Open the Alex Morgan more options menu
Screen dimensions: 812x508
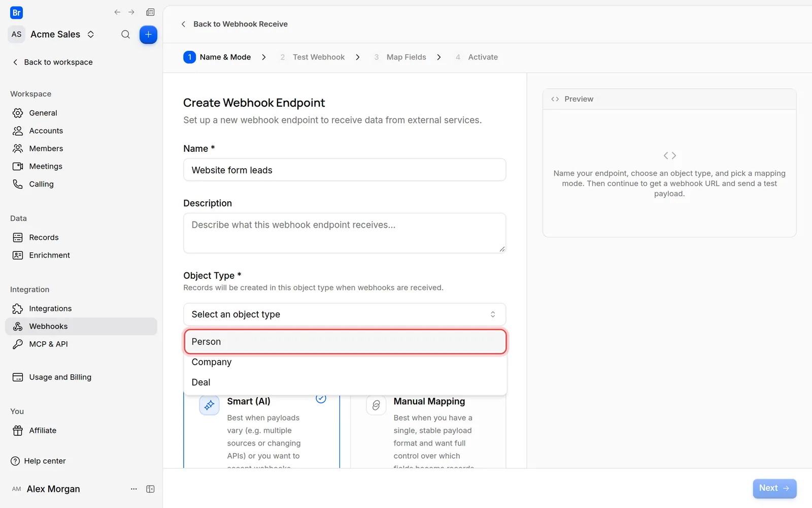[x=134, y=489]
